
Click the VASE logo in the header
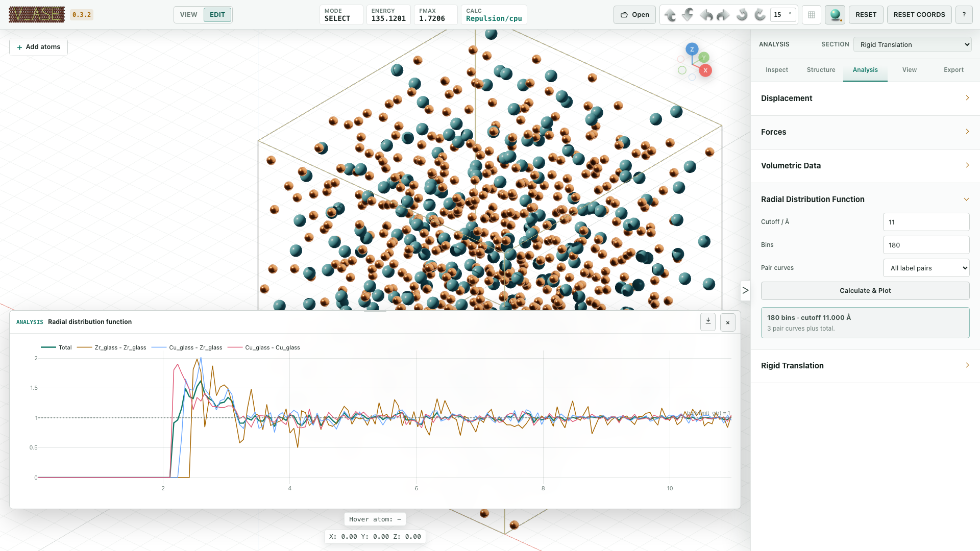(x=37, y=15)
